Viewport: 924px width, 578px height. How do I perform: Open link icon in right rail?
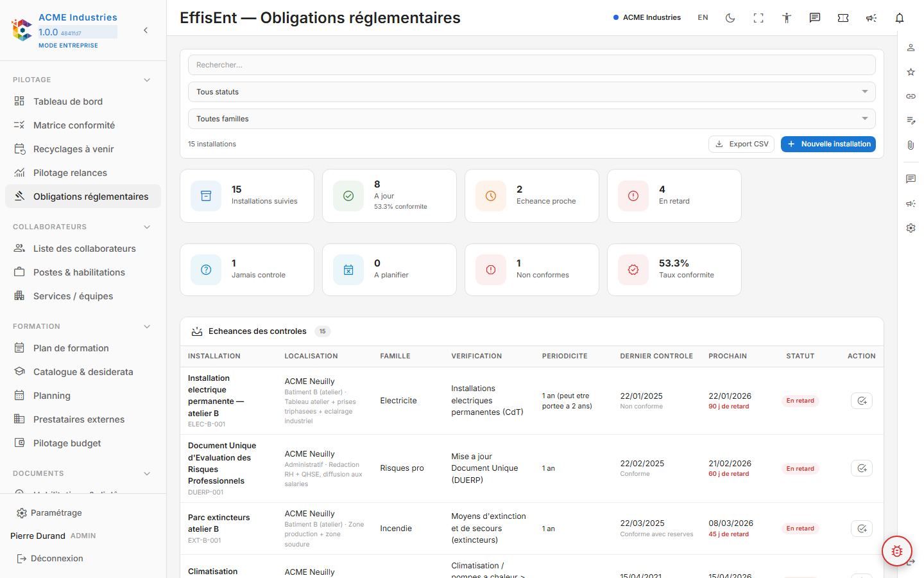click(911, 96)
